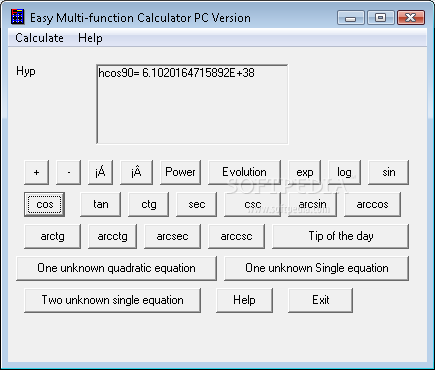The width and height of the screenshot is (435, 370).
Task: Close the calculator window
Action: point(411,18)
